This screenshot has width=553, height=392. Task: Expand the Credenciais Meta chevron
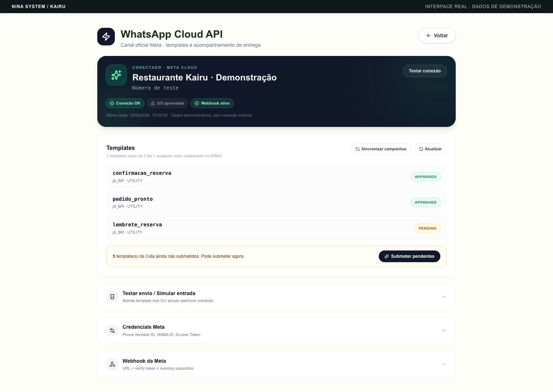tap(443, 331)
